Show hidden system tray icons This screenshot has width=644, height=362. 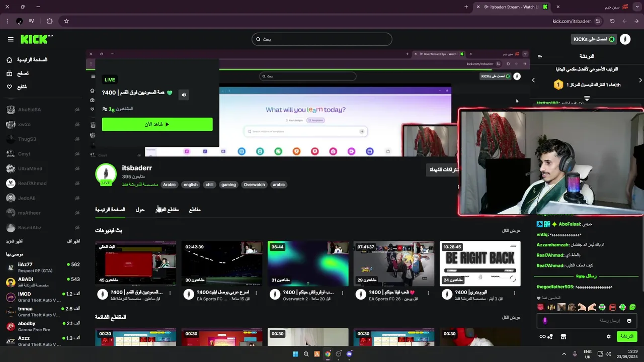[563, 354]
